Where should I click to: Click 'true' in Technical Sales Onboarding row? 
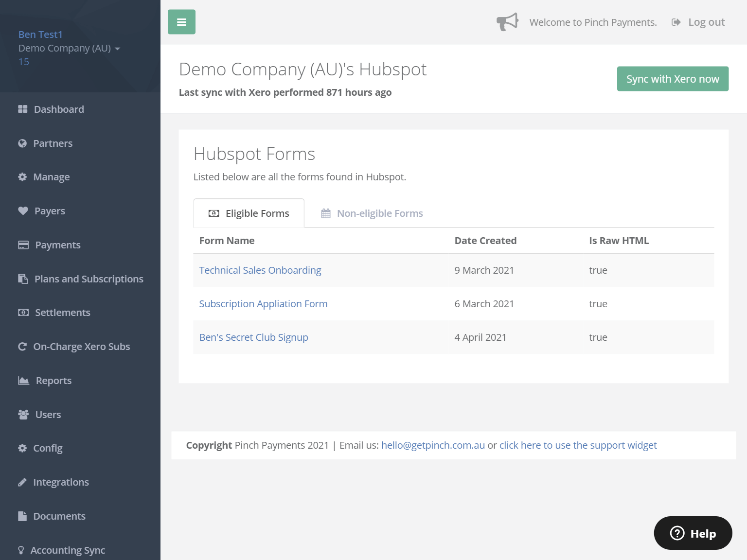[598, 270]
